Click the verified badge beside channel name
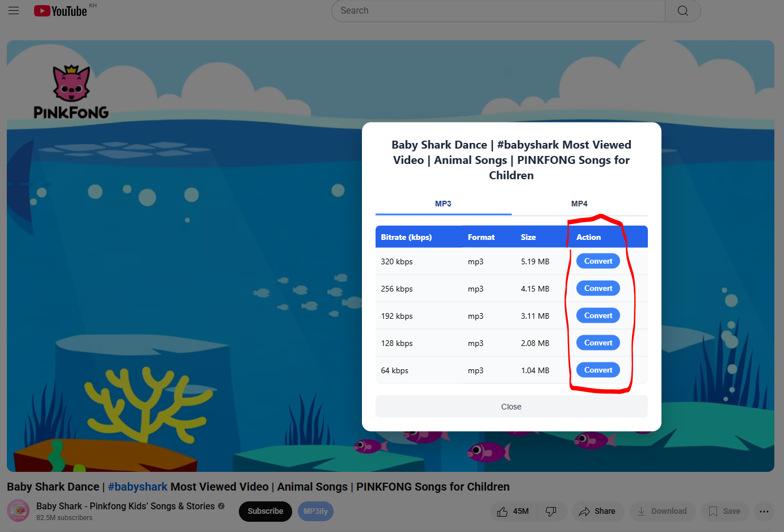 [221, 506]
